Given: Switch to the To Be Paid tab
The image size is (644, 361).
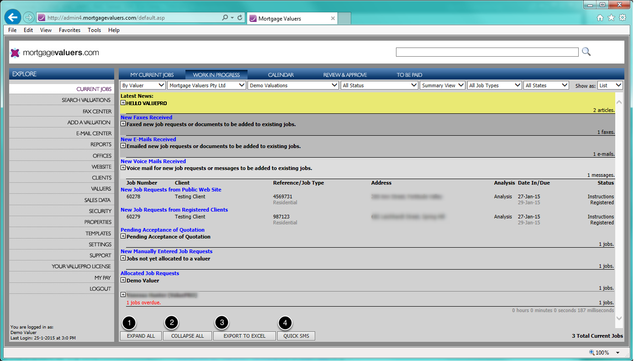Looking at the screenshot, I should [410, 75].
